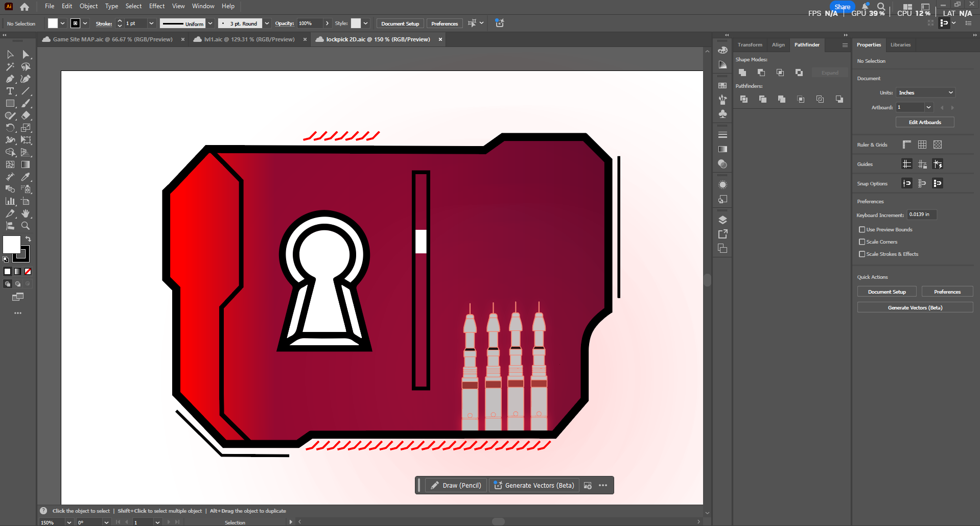Toggle the Scale Corners checkbox
This screenshot has height=526, width=980.
(x=862, y=242)
